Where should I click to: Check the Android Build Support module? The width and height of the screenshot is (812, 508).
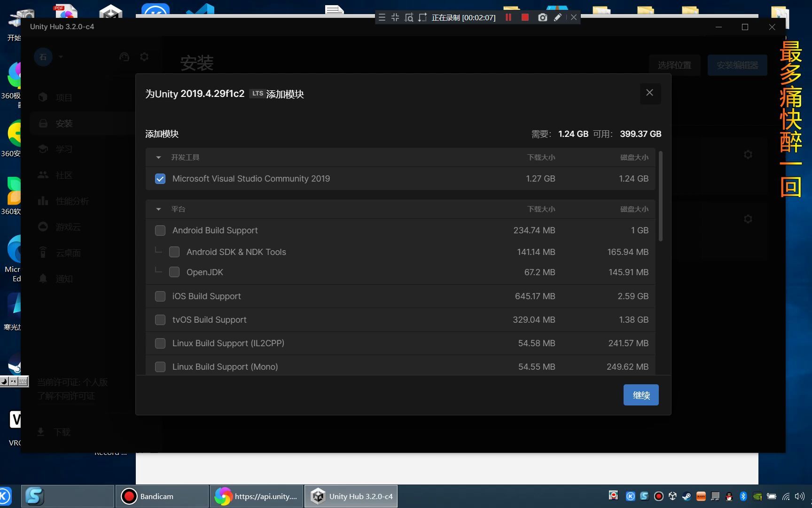click(x=160, y=230)
